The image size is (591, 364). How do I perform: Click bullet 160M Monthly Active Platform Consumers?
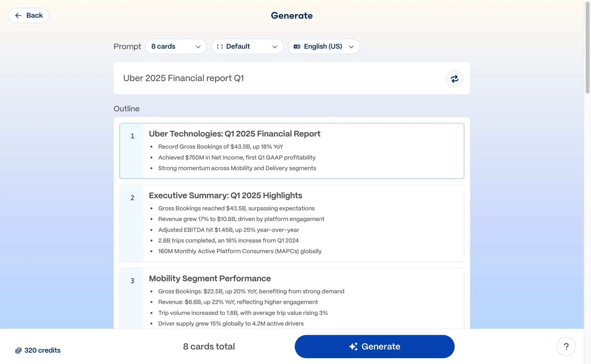240,251
